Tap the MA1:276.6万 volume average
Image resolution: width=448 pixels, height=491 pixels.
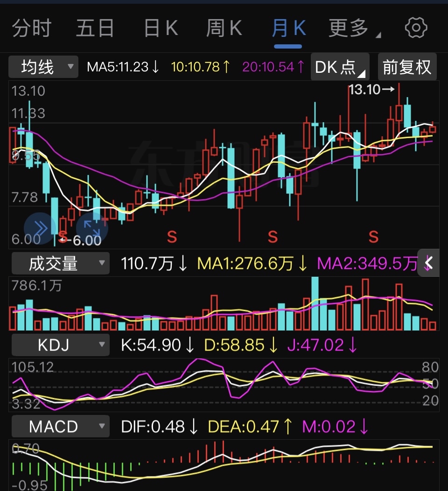coord(252,263)
